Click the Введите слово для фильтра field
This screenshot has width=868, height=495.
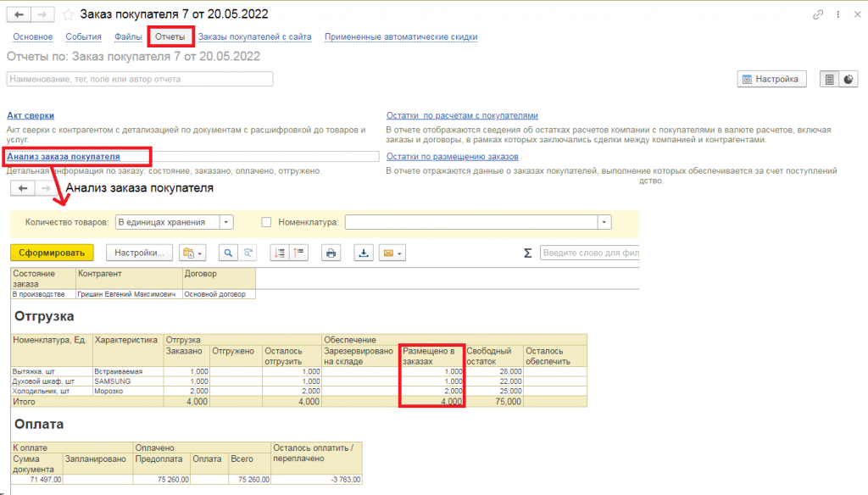pos(590,253)
